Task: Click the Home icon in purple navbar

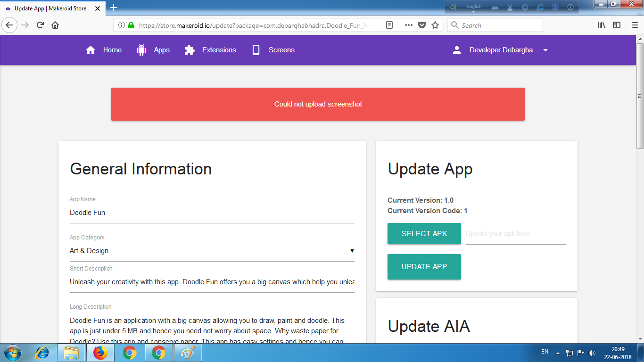Action: (x=91, y=50)
